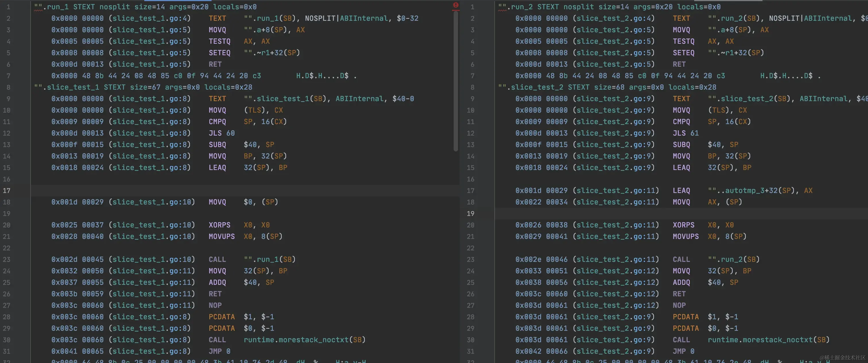Place cursor on empty highlighted line 19 in the right pane

[x=674, y=213]
